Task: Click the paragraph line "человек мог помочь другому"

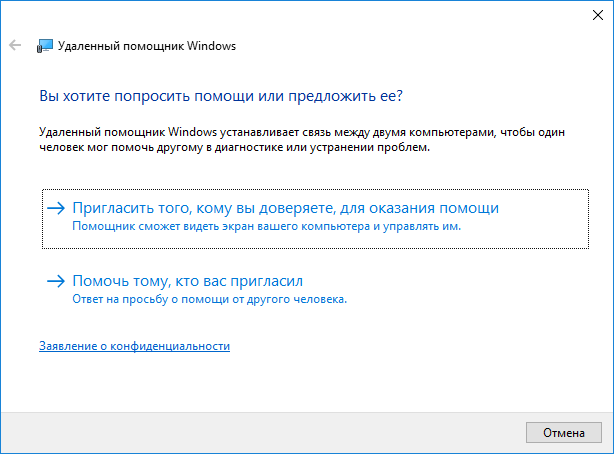Action: pos(234,147)
